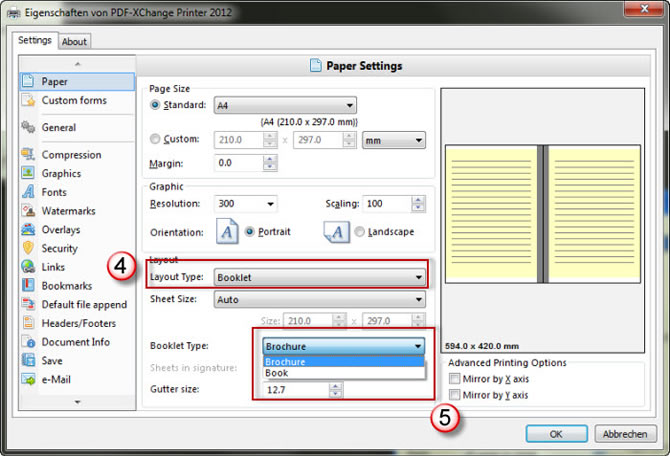Click the Graphics picture icon
This screenshot has width=670, height=456.
28,173
